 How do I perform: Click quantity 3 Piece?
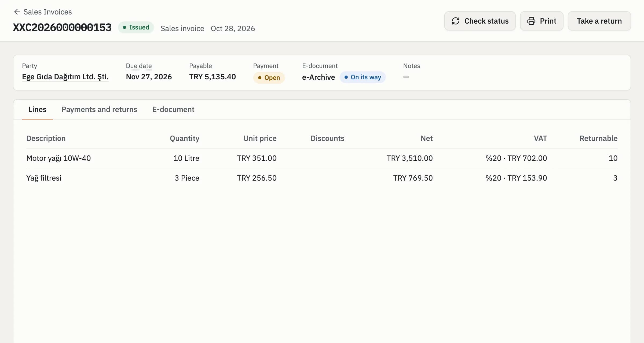click(x=187, y=178)
